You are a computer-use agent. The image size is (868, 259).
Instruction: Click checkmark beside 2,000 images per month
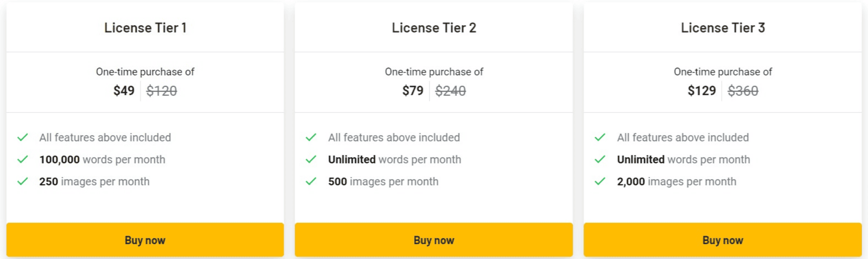tap(600, 182)
